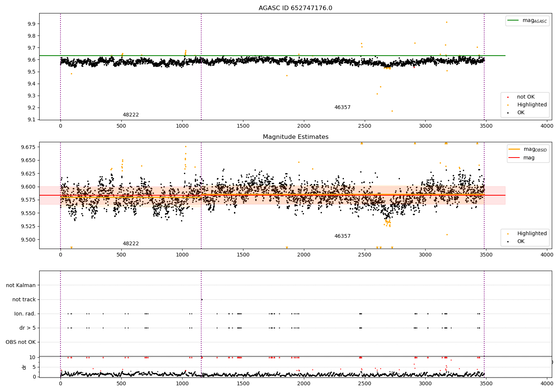
Task: Click x-axis tick '500' under the dr plot
Action: (121, 383)
